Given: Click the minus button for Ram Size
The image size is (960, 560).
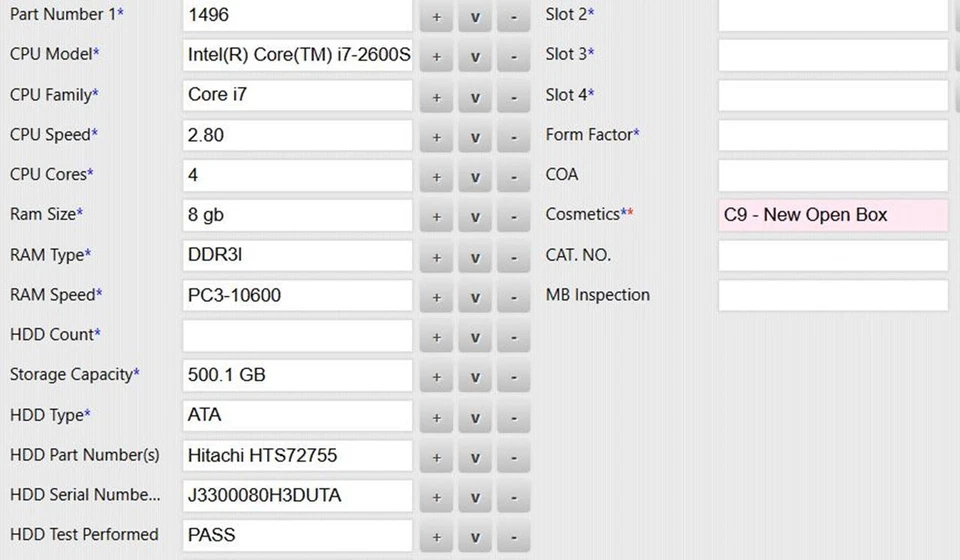Looking at the screenshot, I should coord(514,216).
